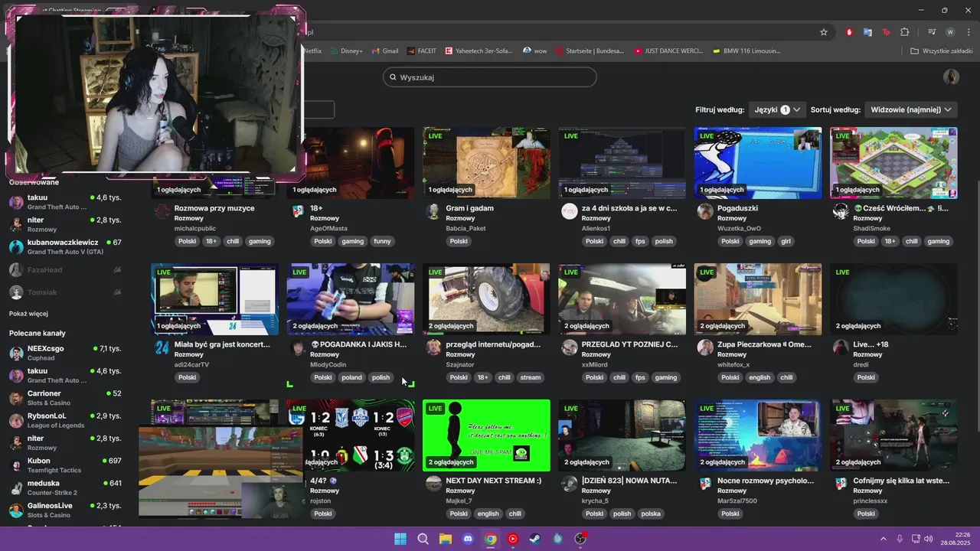980x551 pixels.
Task: Select the funny tag under AgeOfMasta
Action: tap(382, 241)
